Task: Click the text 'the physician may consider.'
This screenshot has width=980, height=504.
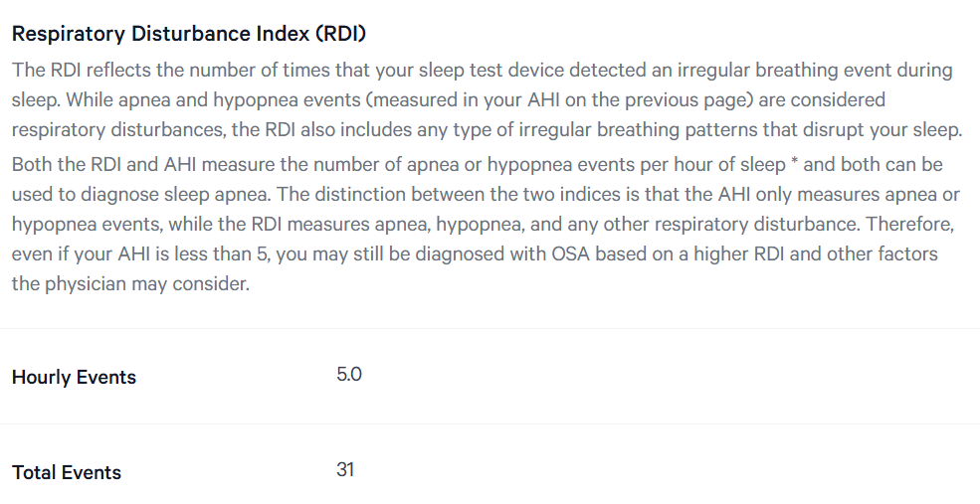Action: coord(130,284)
